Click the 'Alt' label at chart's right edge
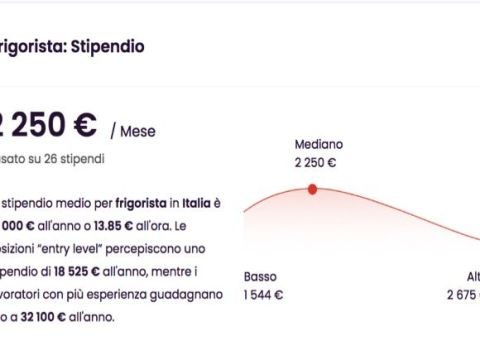The height and width of the screenshot is (360, 480). click(x=473, y=277)
